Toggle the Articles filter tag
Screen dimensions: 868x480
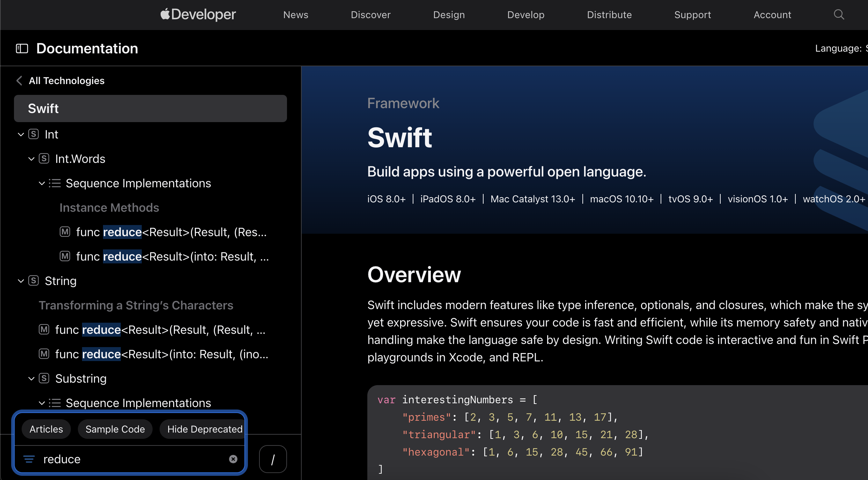tap(46, 429)
